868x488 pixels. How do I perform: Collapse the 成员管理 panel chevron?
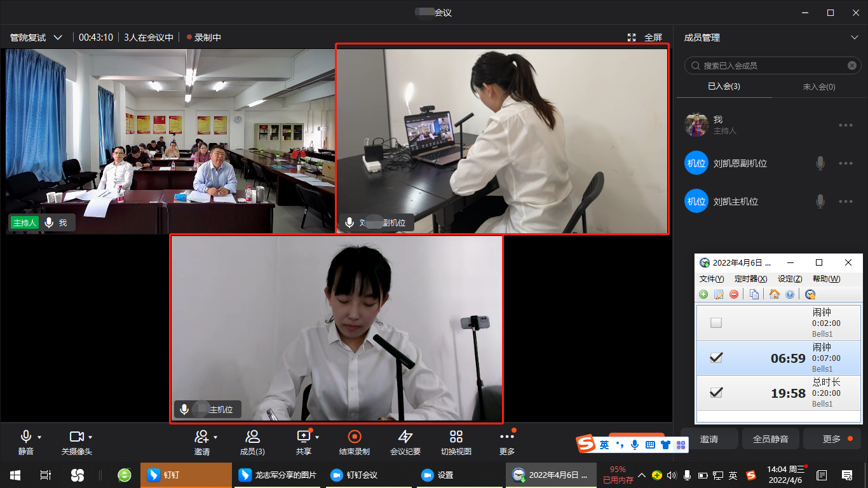click(x=854, y=37)
